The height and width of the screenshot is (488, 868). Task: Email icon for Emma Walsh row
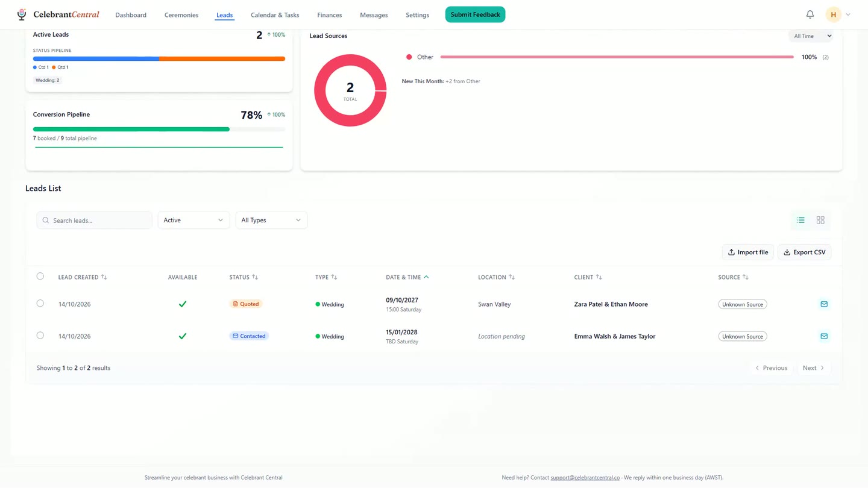(x=824, y=336)
